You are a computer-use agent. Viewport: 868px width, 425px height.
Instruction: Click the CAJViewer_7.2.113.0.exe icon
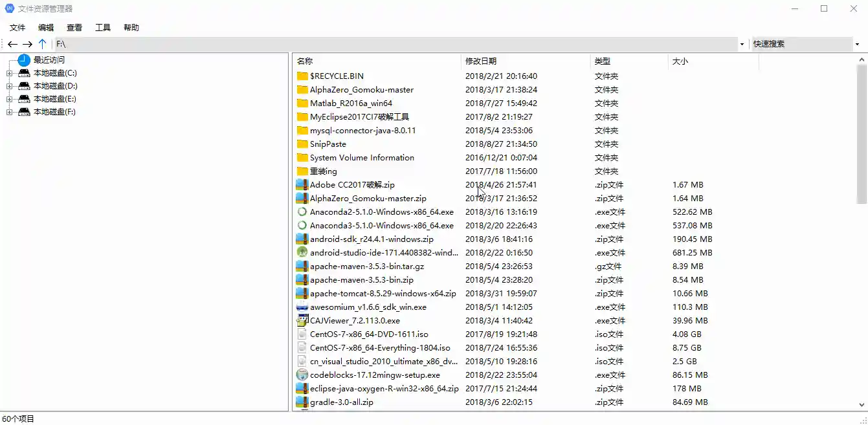pos(302,321)
